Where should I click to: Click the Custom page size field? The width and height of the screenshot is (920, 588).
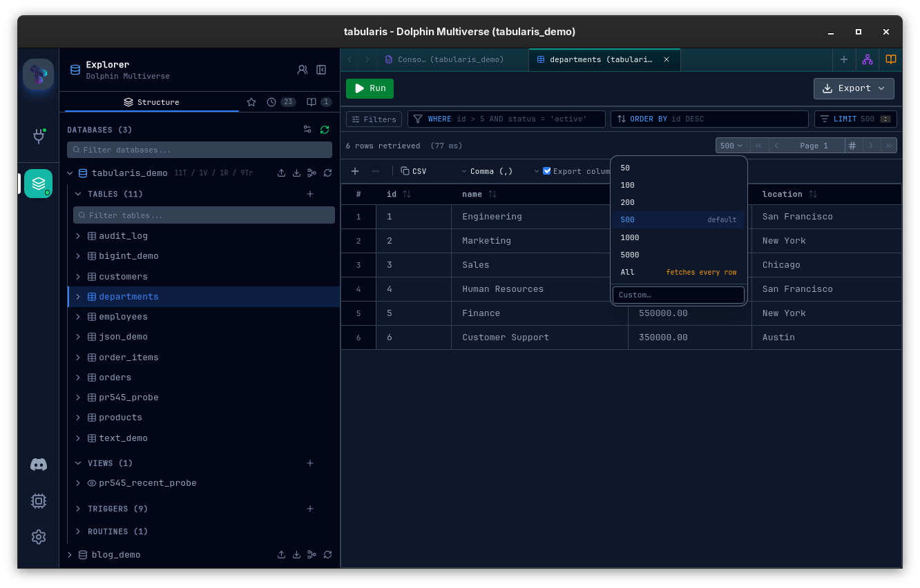point(678,295)
